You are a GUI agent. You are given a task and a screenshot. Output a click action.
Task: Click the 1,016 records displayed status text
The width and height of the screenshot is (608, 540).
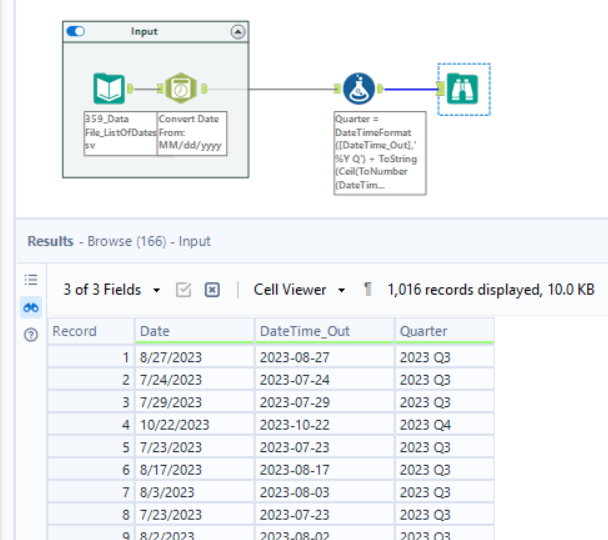click(x=491, y=290)
